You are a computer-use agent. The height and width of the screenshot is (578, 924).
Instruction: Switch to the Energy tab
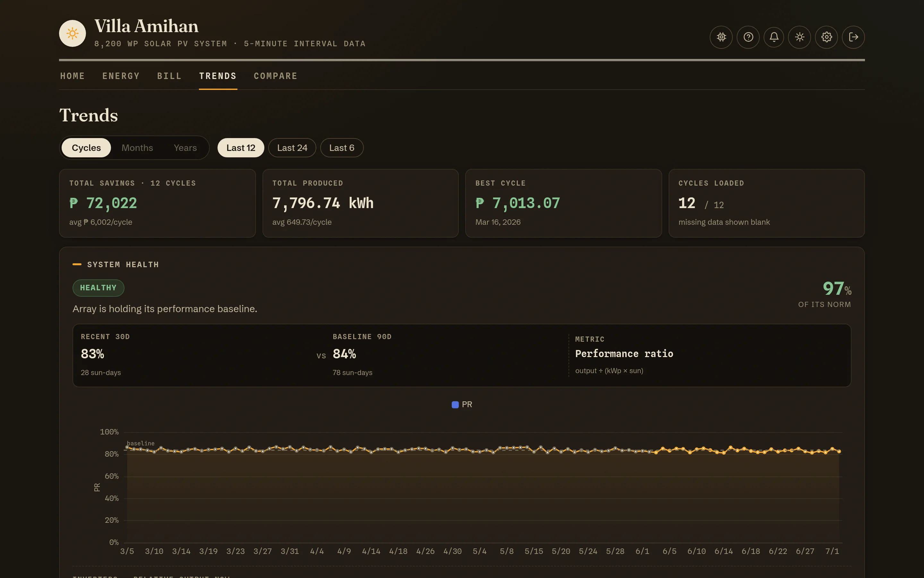click(121, 76)
